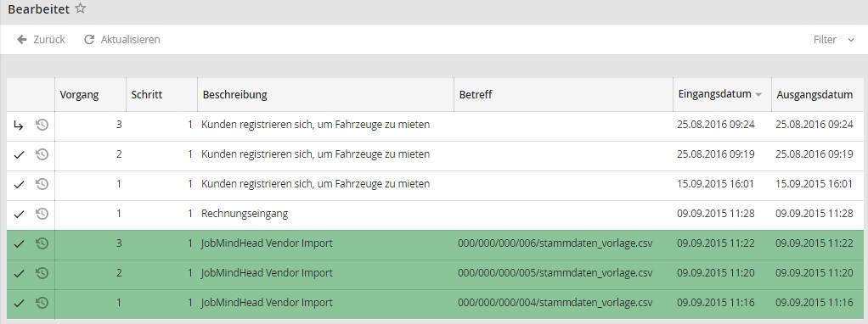The image size is (868, 324).
Task: Toggle Eingangsdatum sort direction arrow
Action: (759, 95)
